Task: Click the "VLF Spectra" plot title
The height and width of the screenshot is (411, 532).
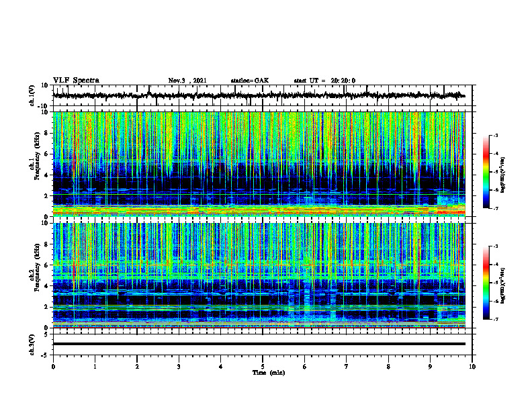Action: point(76,81)
